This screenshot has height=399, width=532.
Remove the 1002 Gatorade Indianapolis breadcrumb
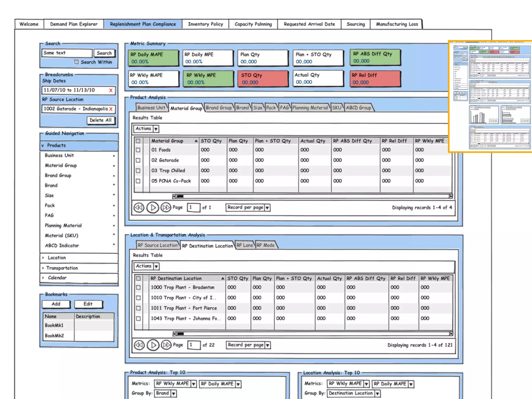click(111, 109)
